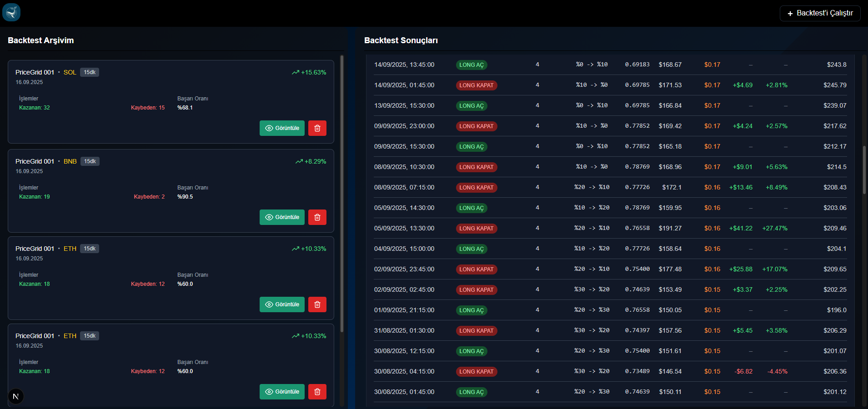Image resolution: width=868 pixels, height=409 pixels.
Task: Click LONG KAPAT badge at 30/08/2025 04:15:00
Action: (477, 372)
